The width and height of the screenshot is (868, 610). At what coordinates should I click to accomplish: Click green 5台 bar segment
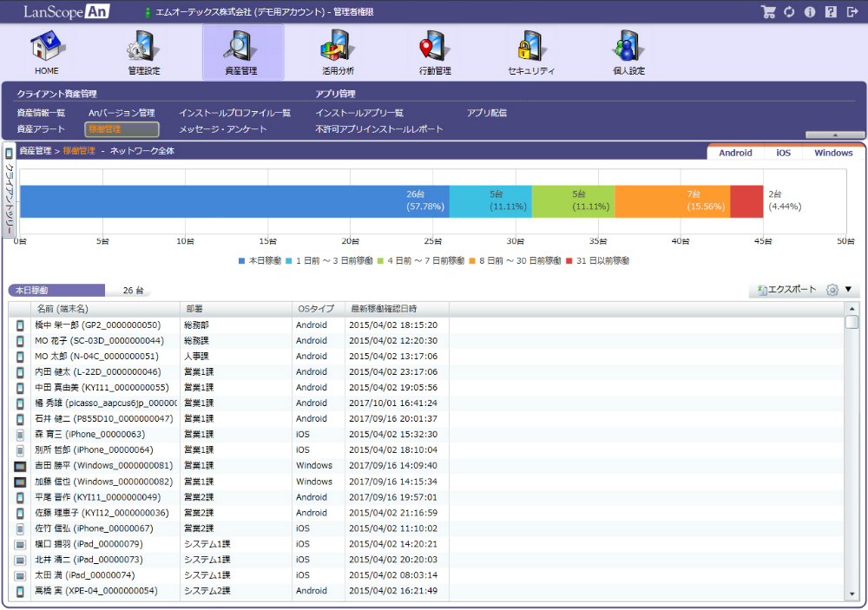pos(573,201)
